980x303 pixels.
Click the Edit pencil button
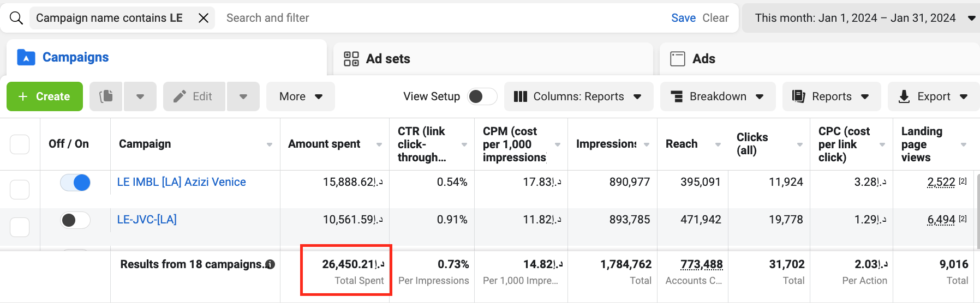pos(194,96)
